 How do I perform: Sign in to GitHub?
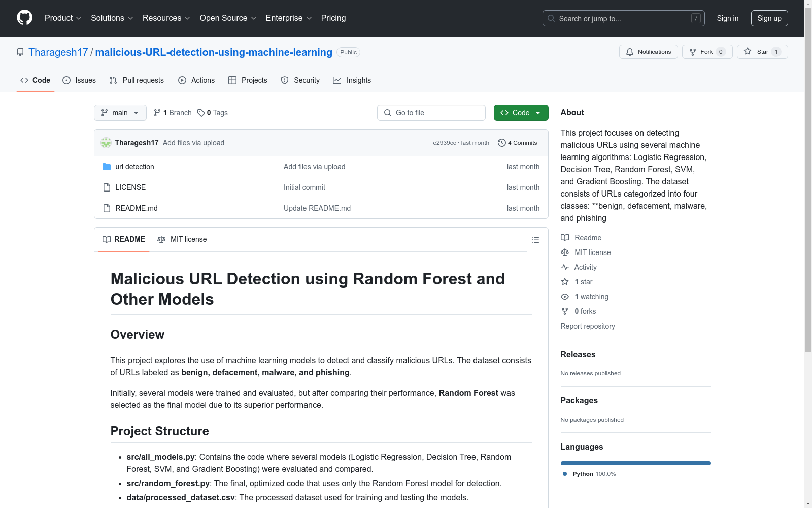(x=727, y=18)
